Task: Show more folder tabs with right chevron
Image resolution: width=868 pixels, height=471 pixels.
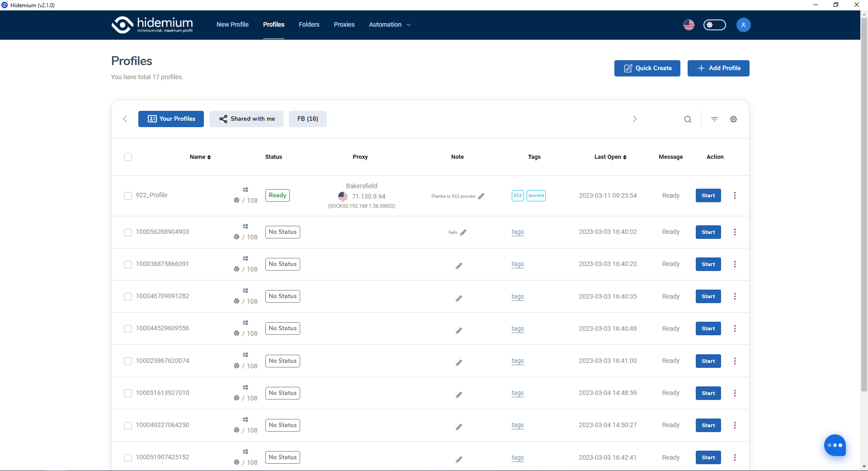Action: [634, 119]
